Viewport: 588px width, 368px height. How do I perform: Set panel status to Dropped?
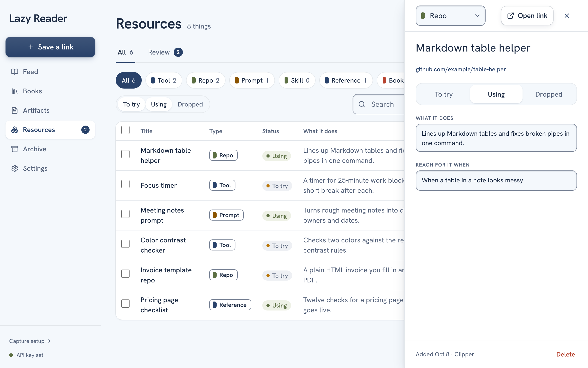pyautogui.click(x=549, y=94)
